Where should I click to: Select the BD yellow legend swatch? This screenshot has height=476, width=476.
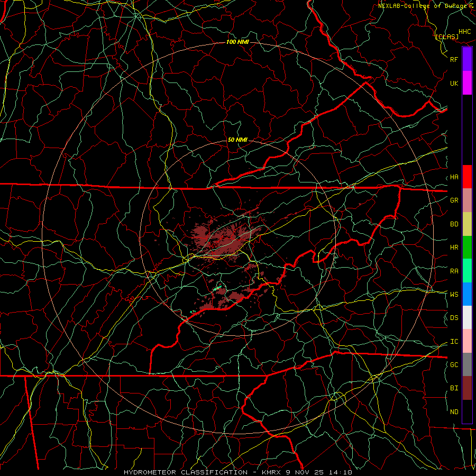point(467,224)
